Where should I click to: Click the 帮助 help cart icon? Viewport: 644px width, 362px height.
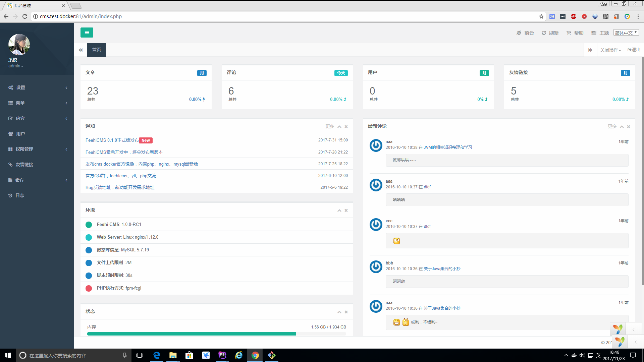tap(569, 33)
